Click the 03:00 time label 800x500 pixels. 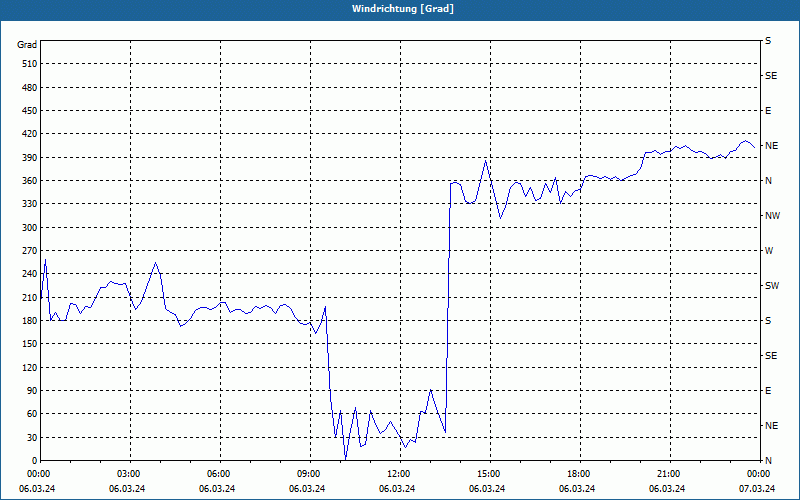[130, 474]
